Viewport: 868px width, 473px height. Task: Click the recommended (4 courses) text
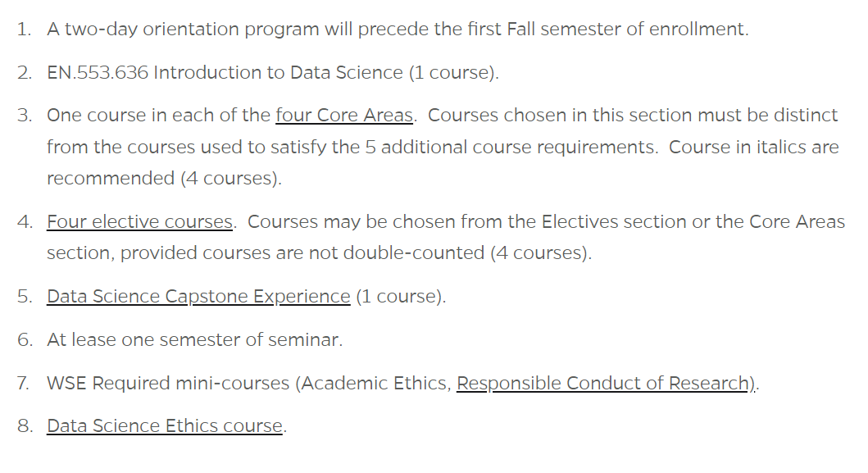pos(164,179)
